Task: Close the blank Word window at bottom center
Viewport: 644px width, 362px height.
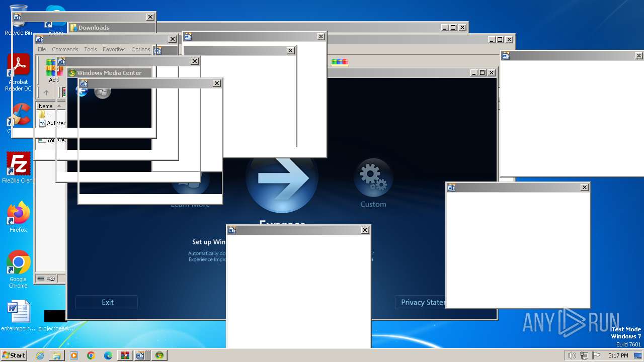Action: 365,230
